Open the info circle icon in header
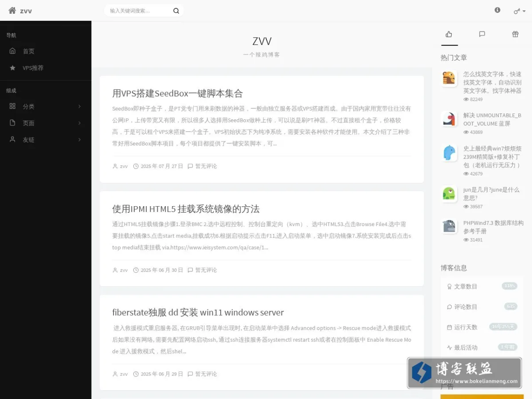The height and width of the screenshot is (399, 532). click(497, 10)
